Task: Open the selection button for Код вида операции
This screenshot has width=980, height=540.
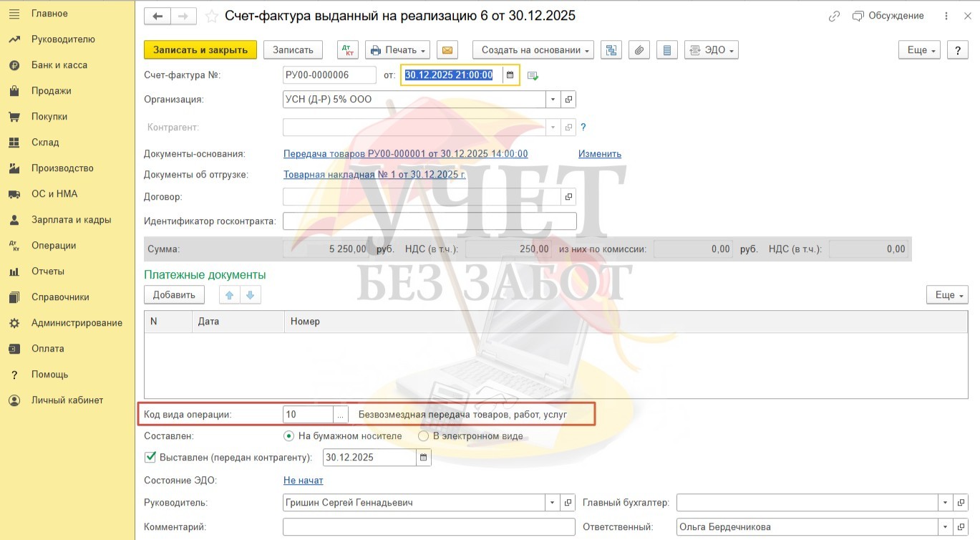Action: click(x=341, y=415)
